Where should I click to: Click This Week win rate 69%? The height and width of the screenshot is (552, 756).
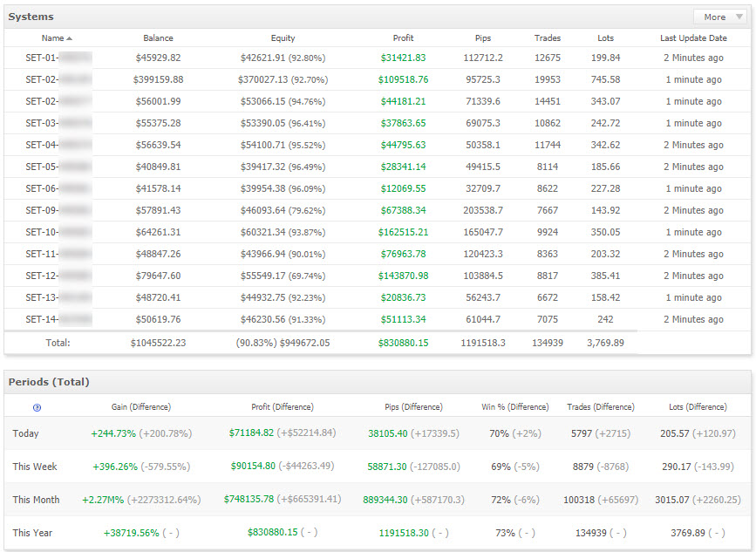(501, 467)
